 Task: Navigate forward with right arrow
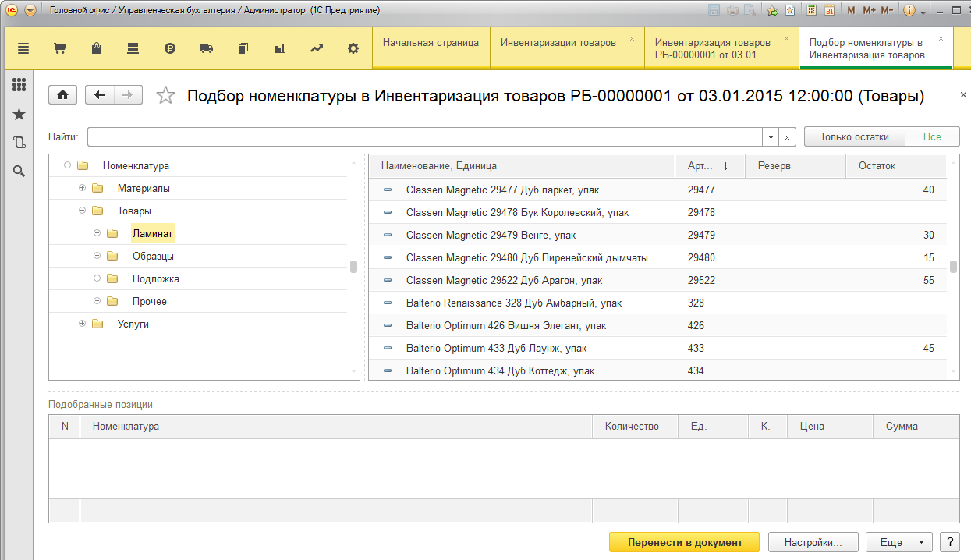(128, 95)
